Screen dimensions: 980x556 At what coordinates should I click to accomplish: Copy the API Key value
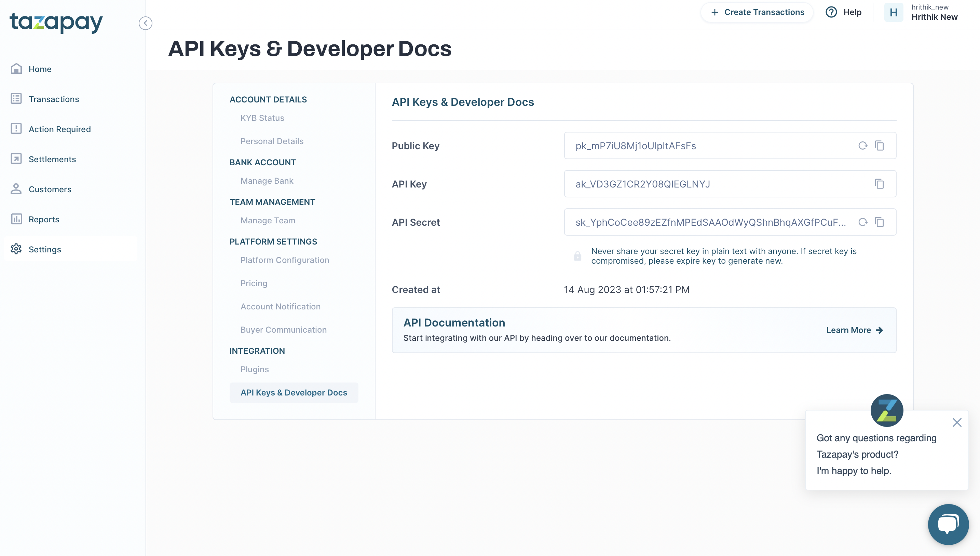click(879, 184)
